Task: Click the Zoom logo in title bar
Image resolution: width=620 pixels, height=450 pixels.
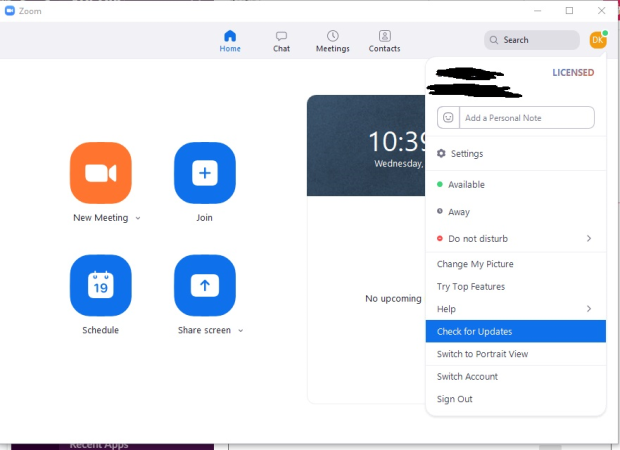Action: [10, 11]
